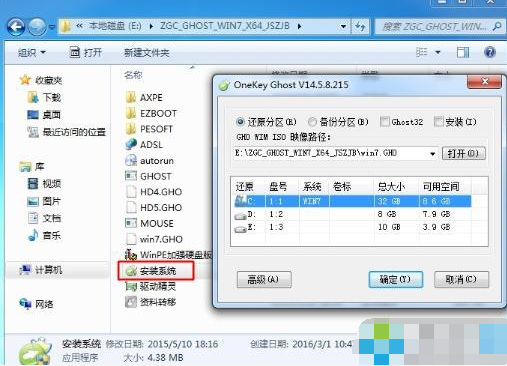Select the autorun file icon

tap(131, 161)
